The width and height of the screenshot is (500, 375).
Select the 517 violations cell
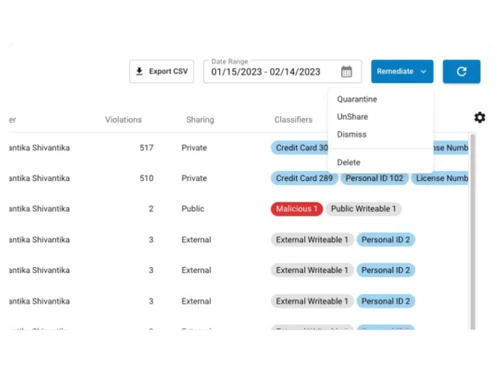click(x=146, y=148)
